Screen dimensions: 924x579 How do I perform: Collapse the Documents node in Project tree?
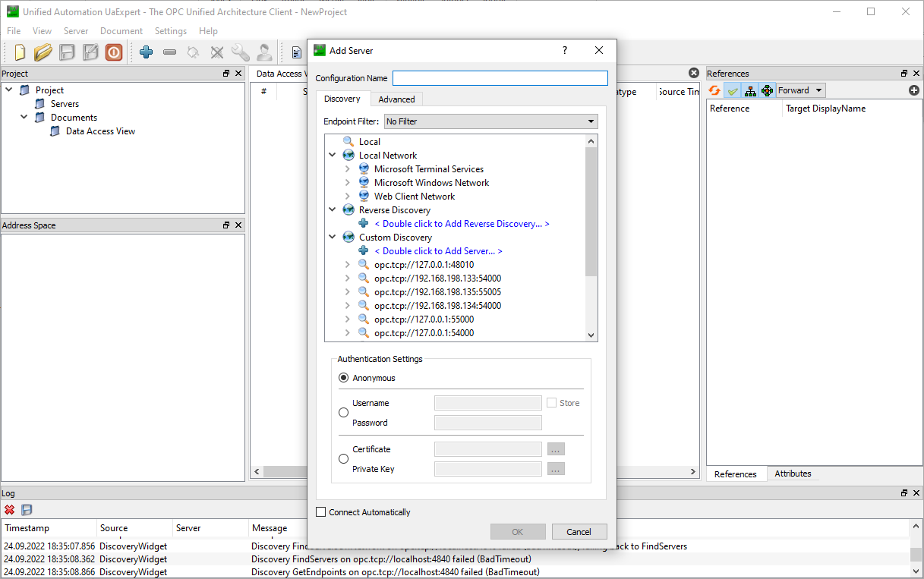tap(24, 118)
